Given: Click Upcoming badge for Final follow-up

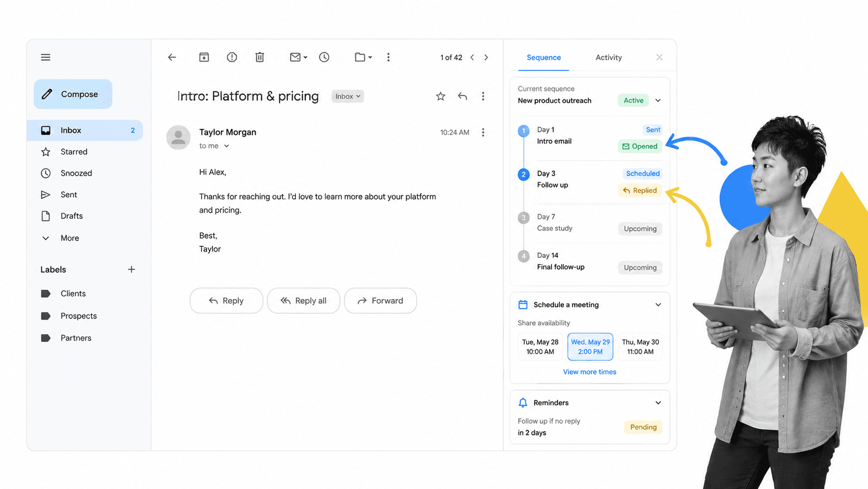Looking at the screenshot, I should pyautogui.click(x=640, y=268).
